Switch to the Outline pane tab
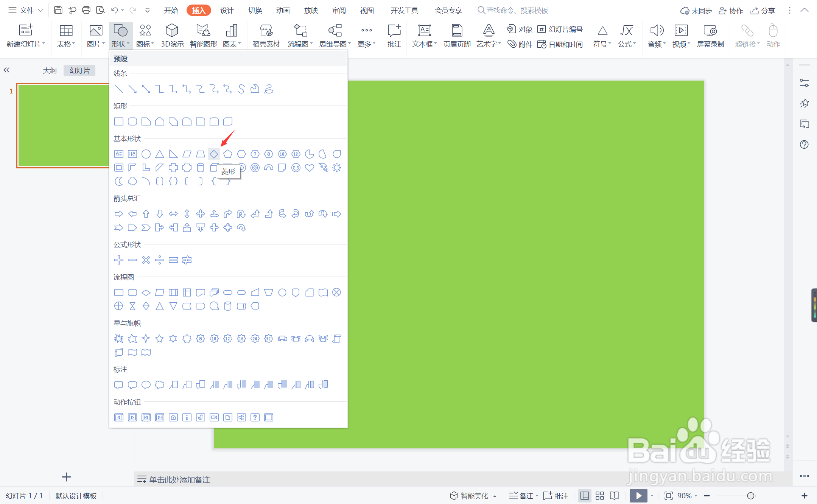 [x=50, y=70]
